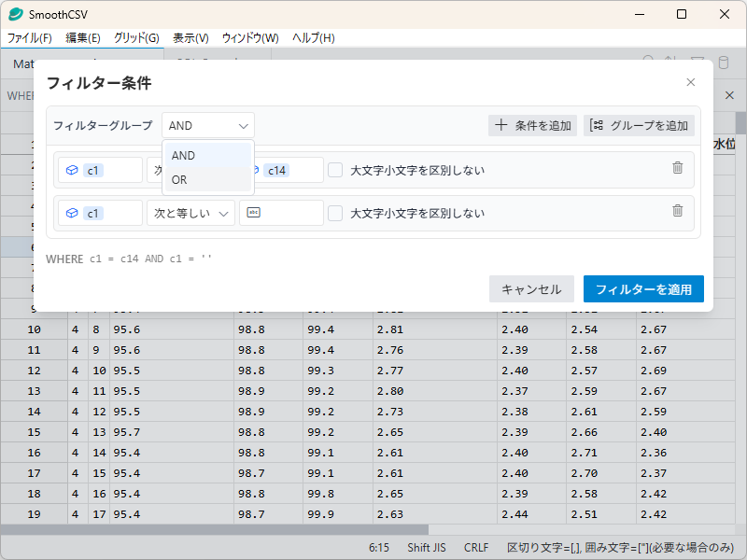The image size is (747, 560).
Task: Click the database icon in the top toolbar
Action: pyautogui.click(x=723, y=63)
